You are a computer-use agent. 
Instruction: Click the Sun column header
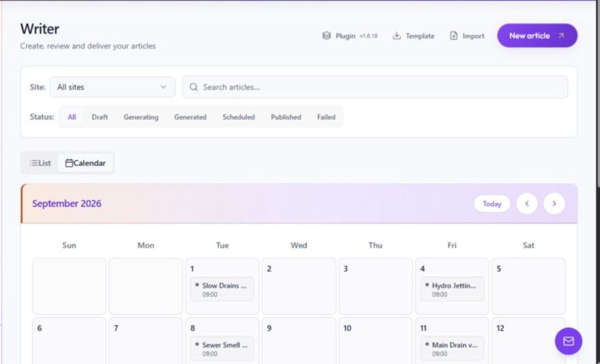[70, 245]
